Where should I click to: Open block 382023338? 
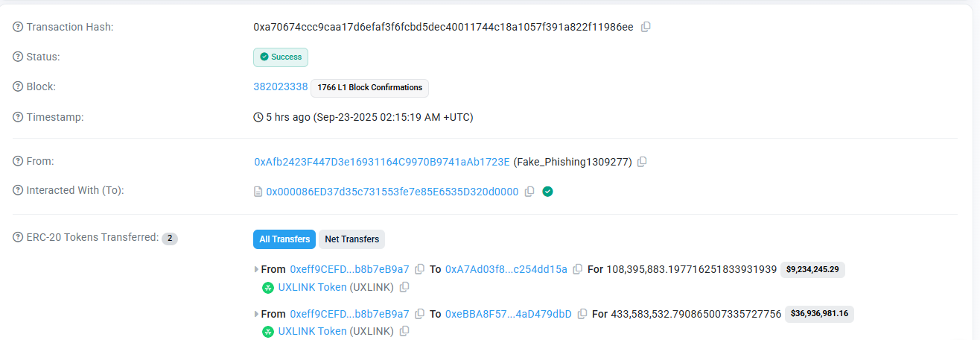pos(280,87)
